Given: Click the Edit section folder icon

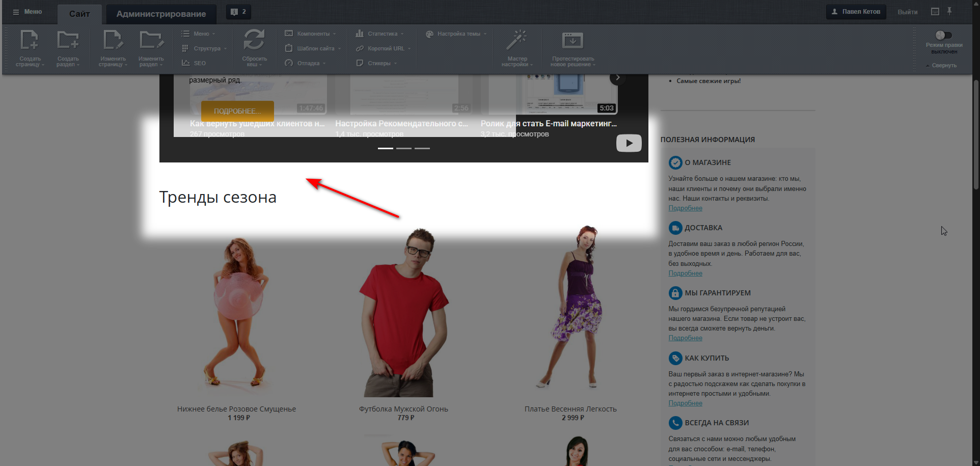Looking at the screenshot, I should pos(151,41).
